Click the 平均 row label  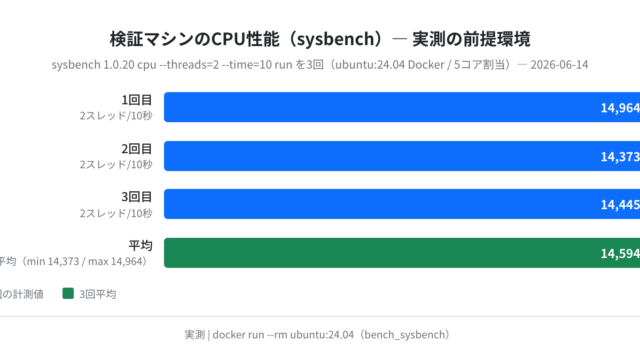(140, 246)
